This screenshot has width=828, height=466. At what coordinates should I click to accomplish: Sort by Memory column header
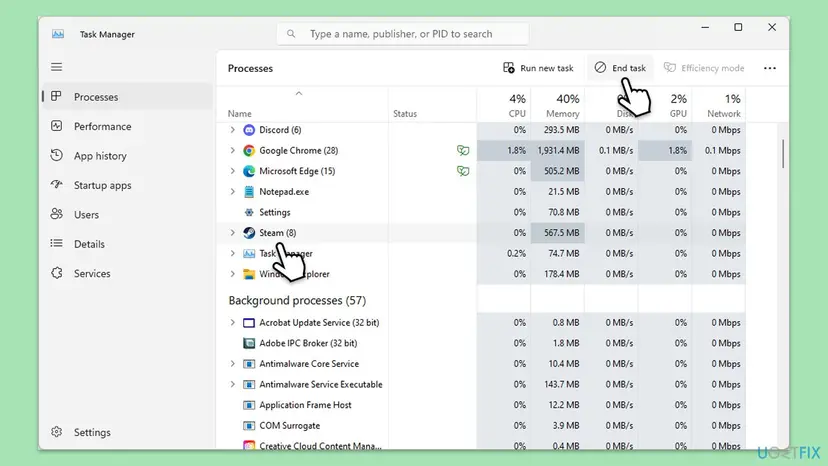558,106
